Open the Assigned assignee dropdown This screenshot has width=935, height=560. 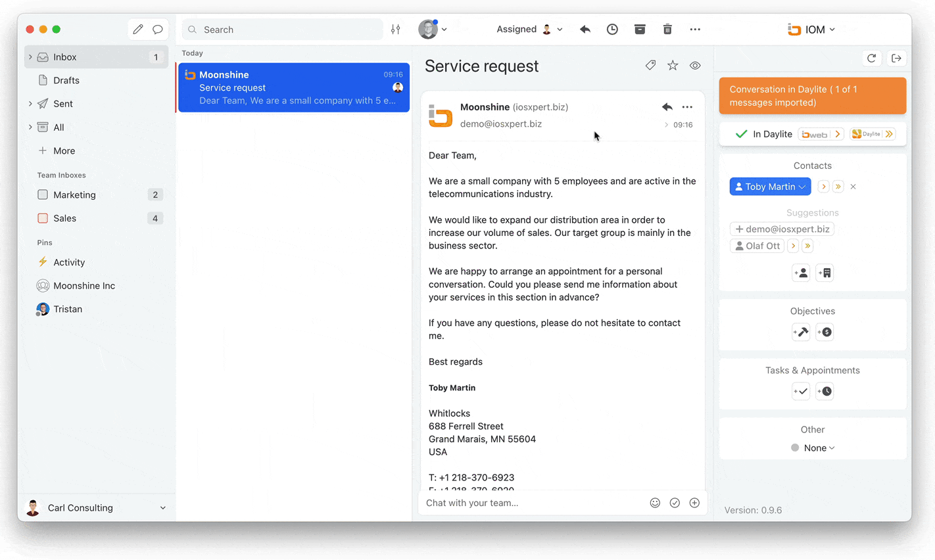[x=529, y=30]
